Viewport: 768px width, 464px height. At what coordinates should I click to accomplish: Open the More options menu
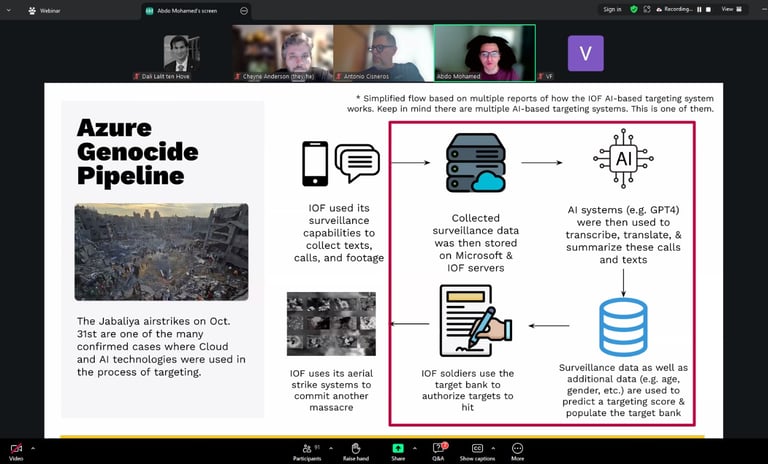(x=517, y=452)
